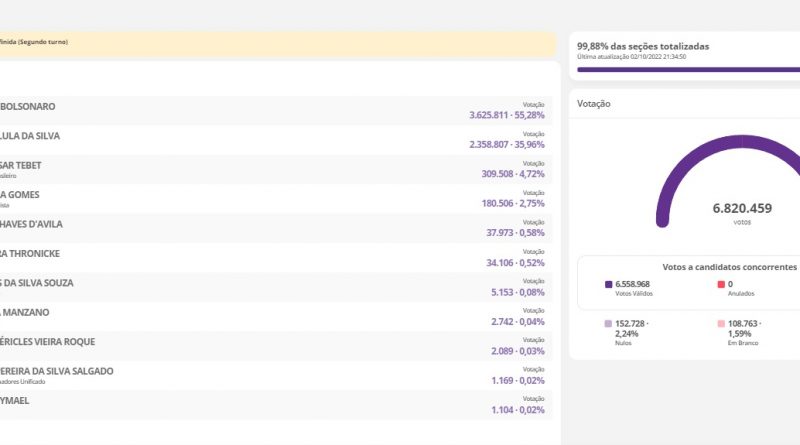Select the BOLSONARO candidate row
The width and height of the screenshot is (800, 445).
(x=278, y=110)
